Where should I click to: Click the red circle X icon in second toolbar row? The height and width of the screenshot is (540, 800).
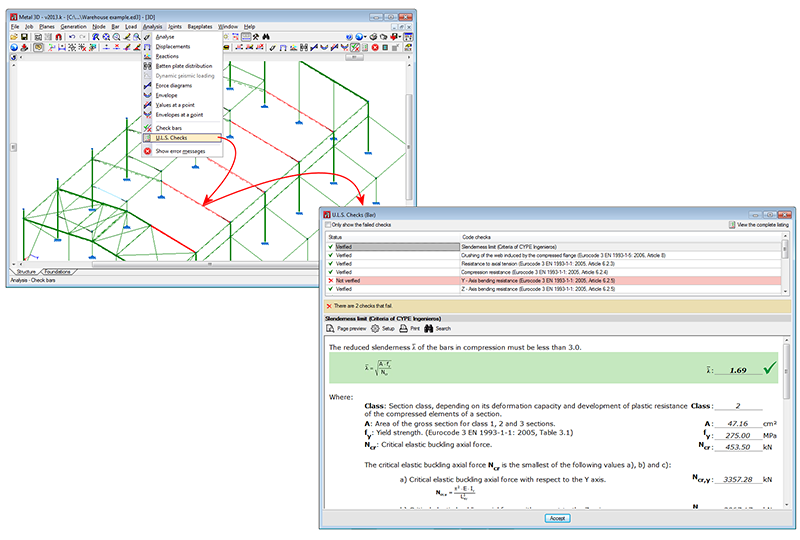point(375,47)
